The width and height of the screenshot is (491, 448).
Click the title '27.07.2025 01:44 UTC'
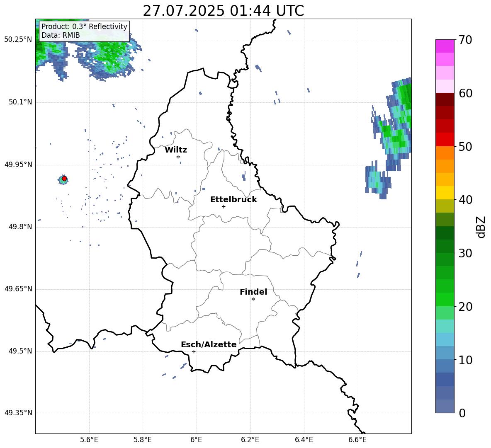pos(223,11)
